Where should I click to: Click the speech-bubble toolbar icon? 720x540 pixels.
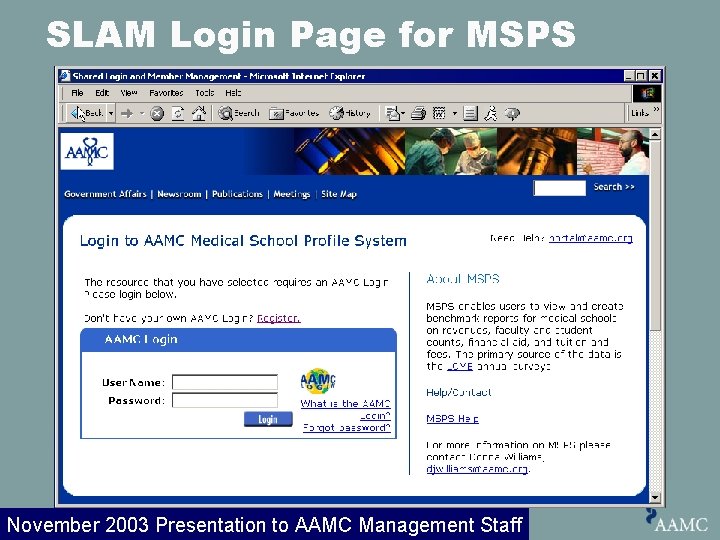tap(512, 113)
